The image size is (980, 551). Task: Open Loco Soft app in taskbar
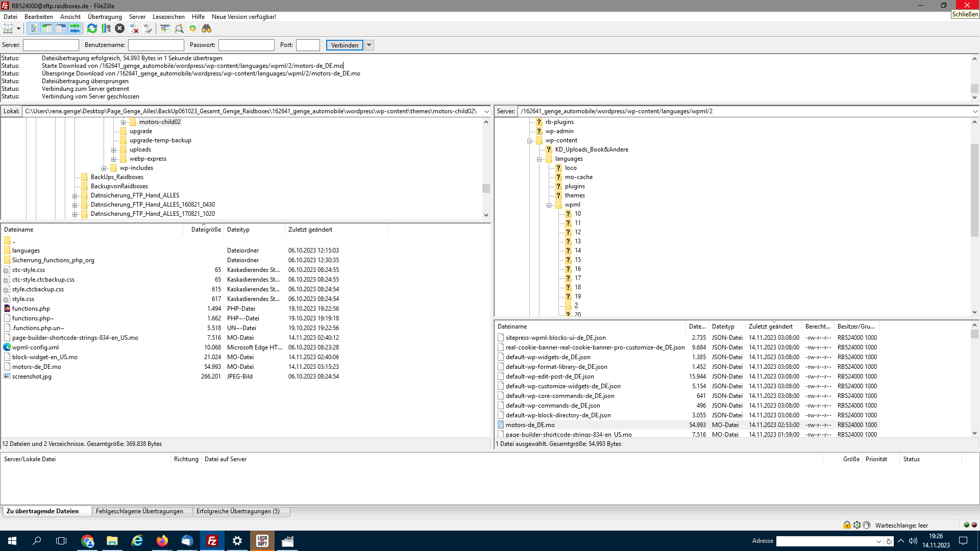pyautogui.click(x=262, y=541)
